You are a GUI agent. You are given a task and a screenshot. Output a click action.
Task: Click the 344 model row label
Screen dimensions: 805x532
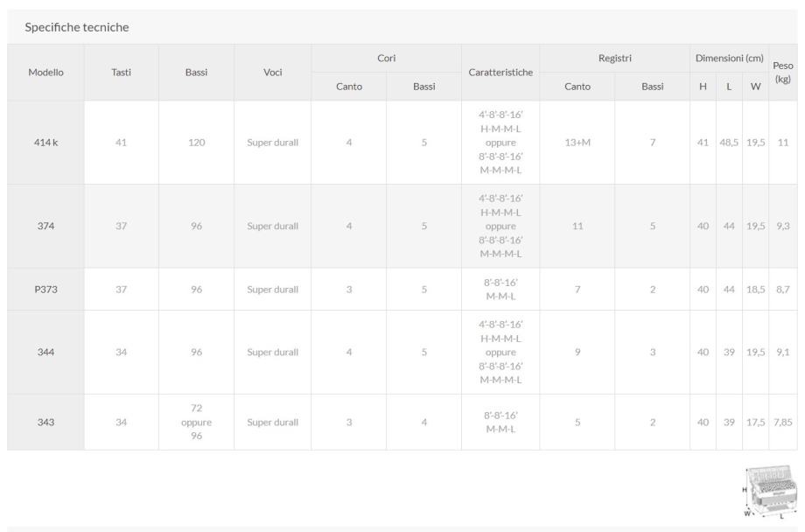(45, 353)
